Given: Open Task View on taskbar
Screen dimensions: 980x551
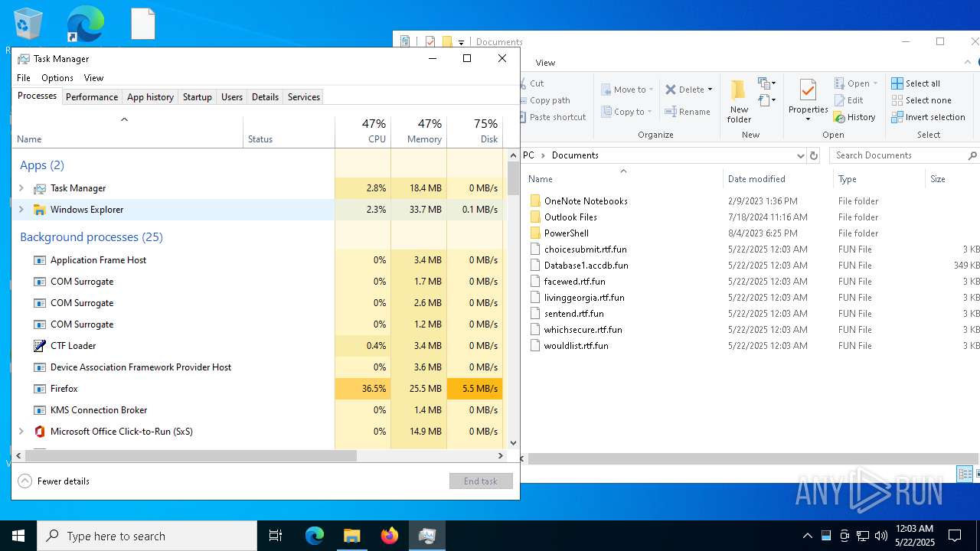Looking at the screenshot, I should (x=276, y=536).
